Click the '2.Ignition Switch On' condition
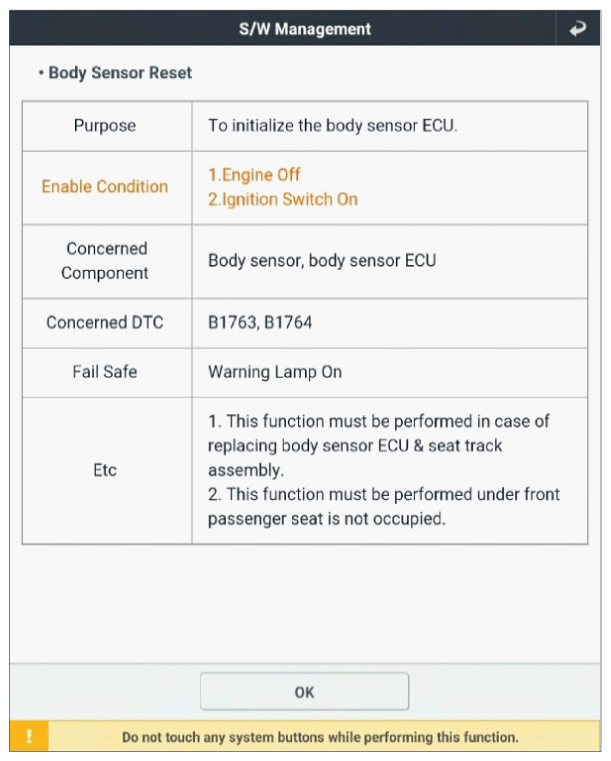 click(x=283, y=199)
